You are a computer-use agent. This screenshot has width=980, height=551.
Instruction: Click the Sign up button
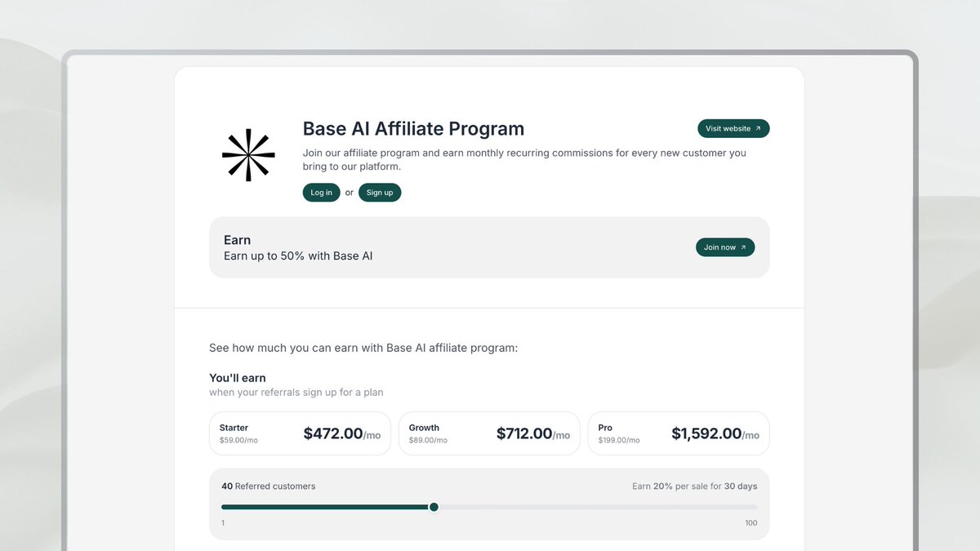tap(380, 193)
